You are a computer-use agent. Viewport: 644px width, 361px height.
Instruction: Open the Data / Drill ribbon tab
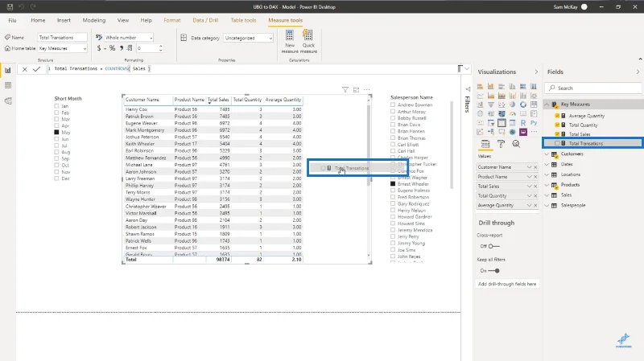[x=205, y=20]
